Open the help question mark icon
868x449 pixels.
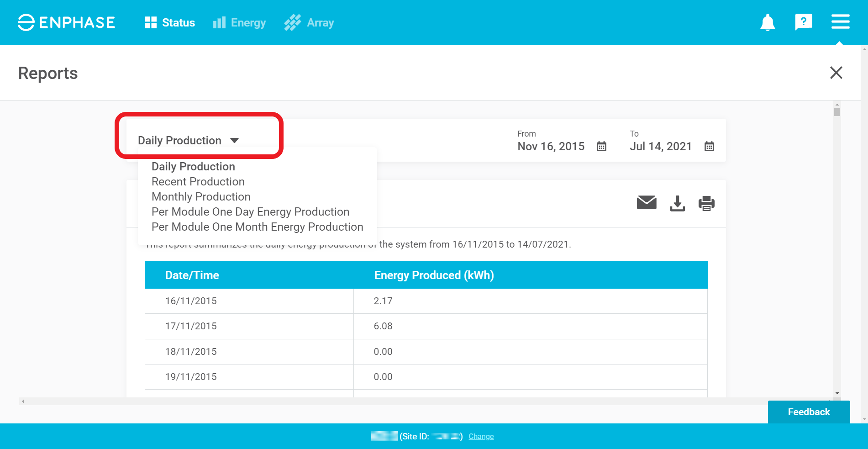(803, 22)
